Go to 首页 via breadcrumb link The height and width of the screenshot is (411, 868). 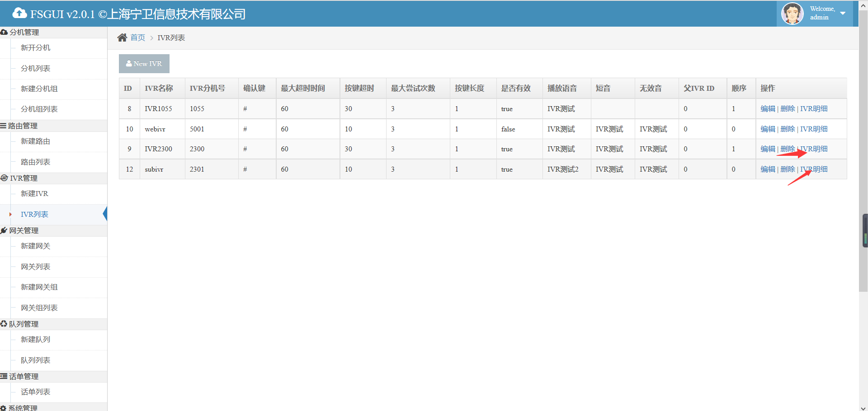[137, 37]
